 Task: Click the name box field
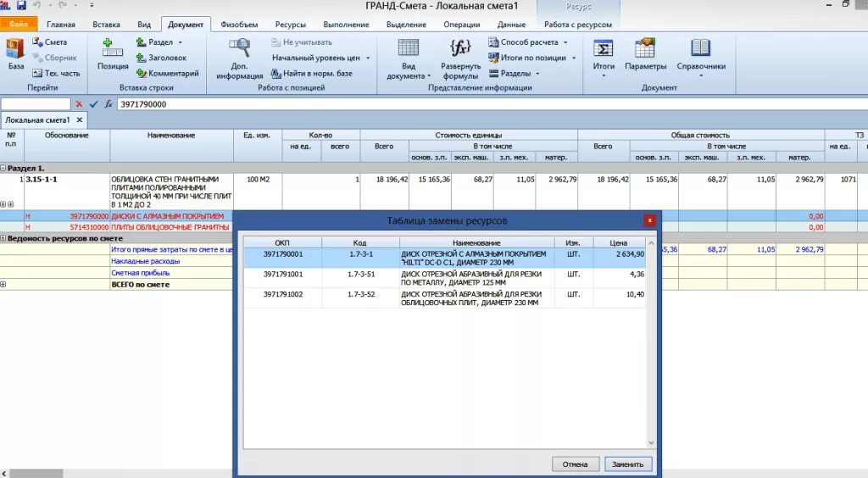[x=36, y=104]
